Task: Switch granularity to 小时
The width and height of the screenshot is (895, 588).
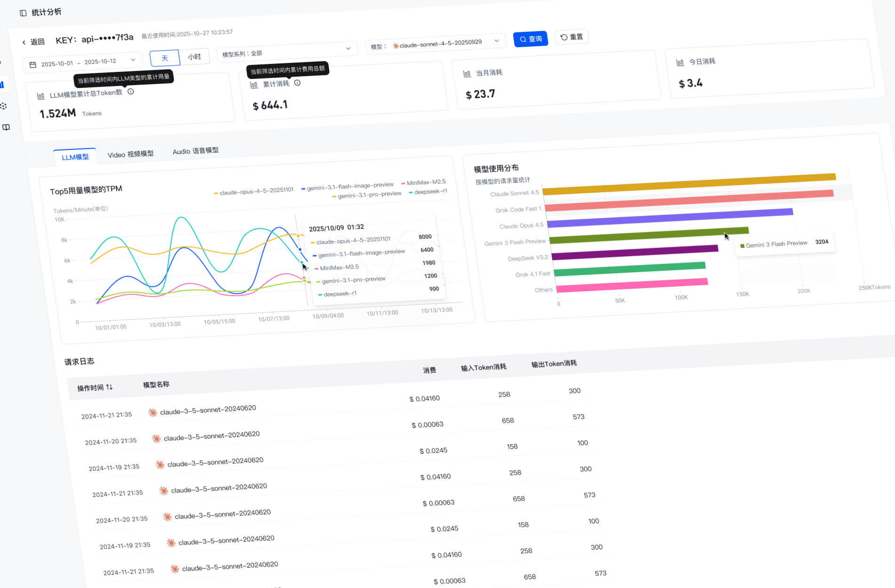Action: pyautogui.click(x=194, y=57)
